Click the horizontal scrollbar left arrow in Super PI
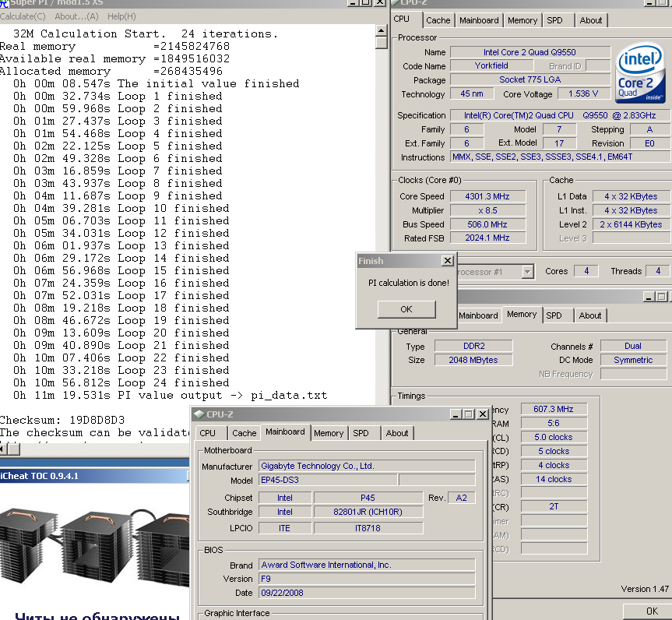Image resolution: width=672 pixels, height=620 pixels. pos(2,449)
